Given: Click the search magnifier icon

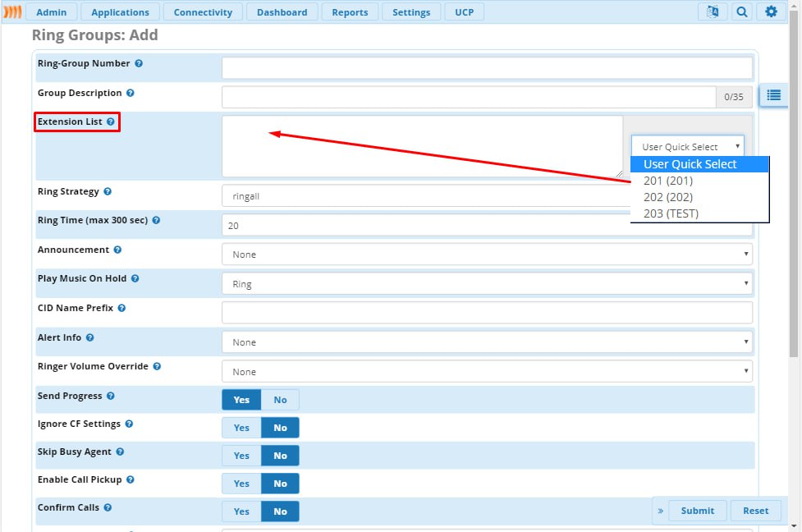Looking at the screenshot, I should (742, 12).
